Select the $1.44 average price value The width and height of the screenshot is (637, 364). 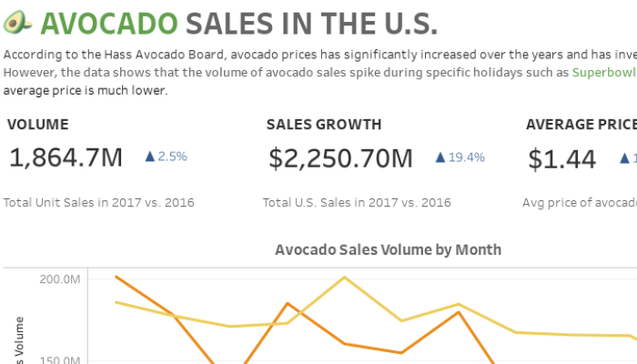[x=561, y=159]
